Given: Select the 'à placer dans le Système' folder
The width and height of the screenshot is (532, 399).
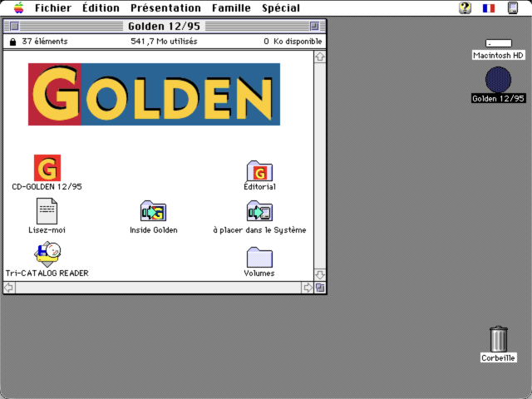Looking at the screenshot, I should 259,211.
